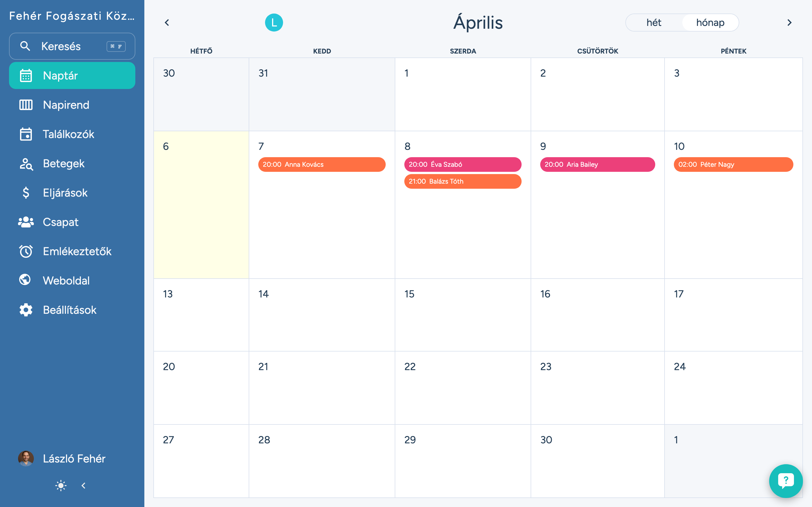This screenshot has width=812, height=507.
Task: Click the teal L provider avatar
Action: (274, 23)
